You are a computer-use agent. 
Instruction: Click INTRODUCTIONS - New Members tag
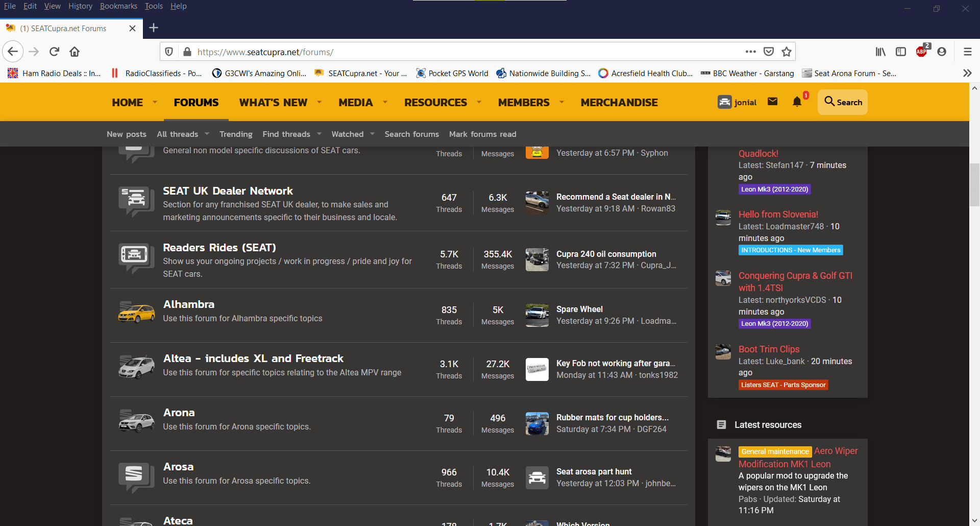click(x=791, y=250)
